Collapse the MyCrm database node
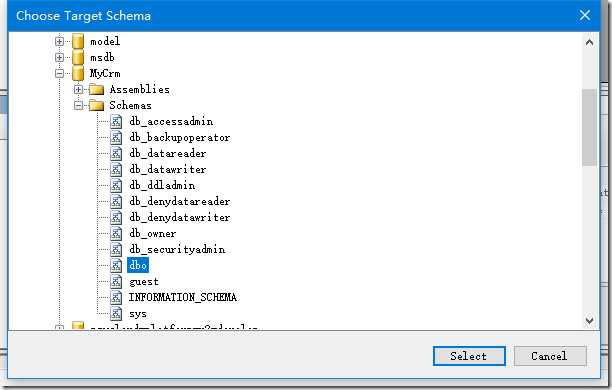 click(x=59, y=73)
